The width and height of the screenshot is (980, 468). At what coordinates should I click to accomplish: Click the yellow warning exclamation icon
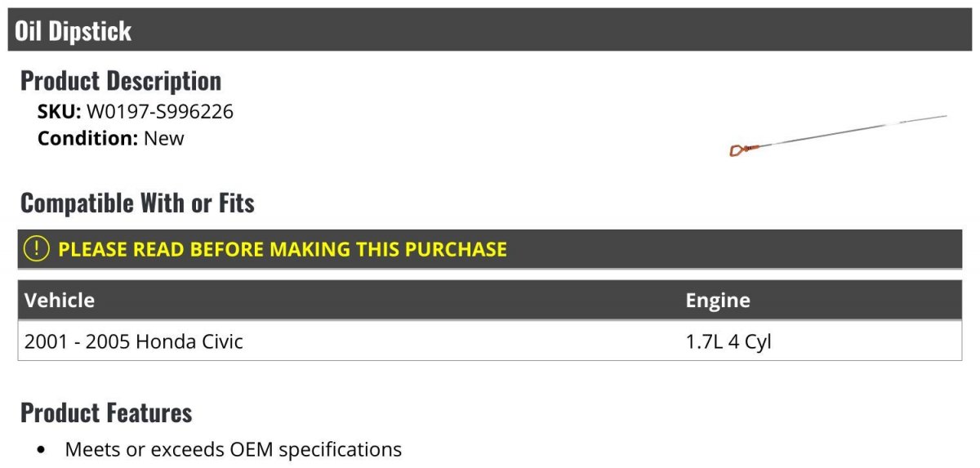36,248
